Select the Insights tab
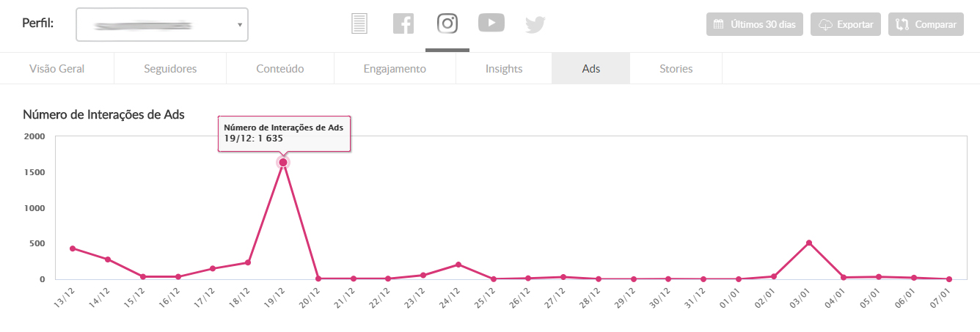Image resolution: width=980 pixels, height=332 pixels. pos(504,69)
